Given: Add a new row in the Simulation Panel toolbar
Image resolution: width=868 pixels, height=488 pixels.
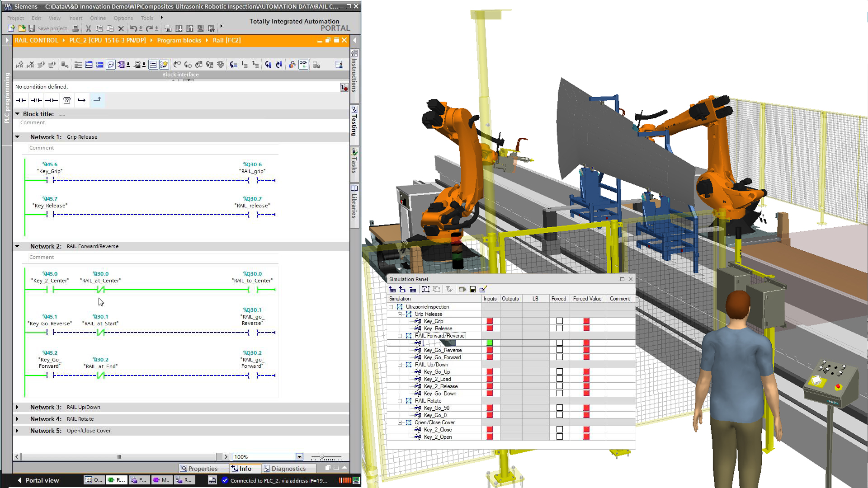Looking at the screenshot, I should [x=392, y=289].
